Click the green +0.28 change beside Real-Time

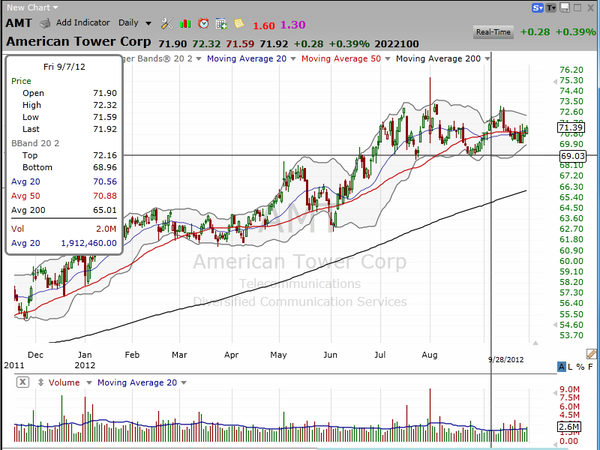pos(535,32)
